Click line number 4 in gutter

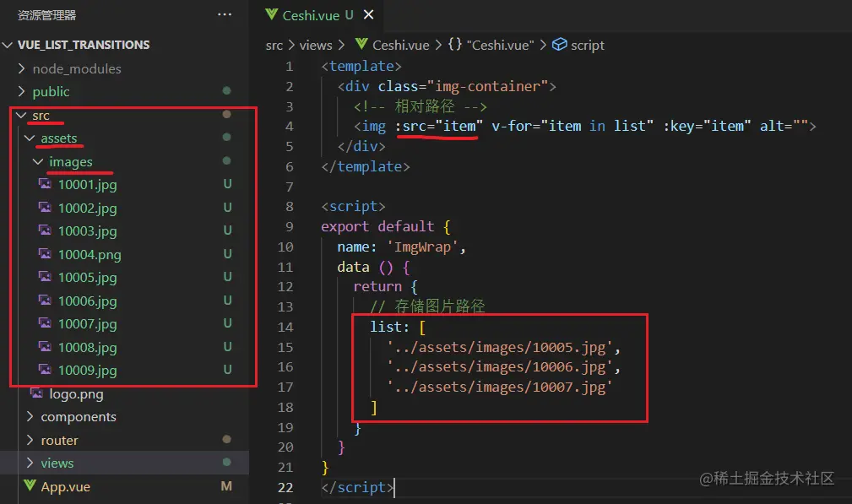click(x=289, y=126)
